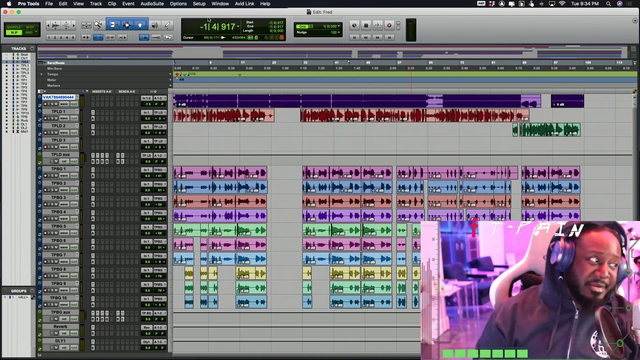Open the main counter format dropdown
Image resolution: width=640 pixels, height=360 pixels.
[238, 27]
